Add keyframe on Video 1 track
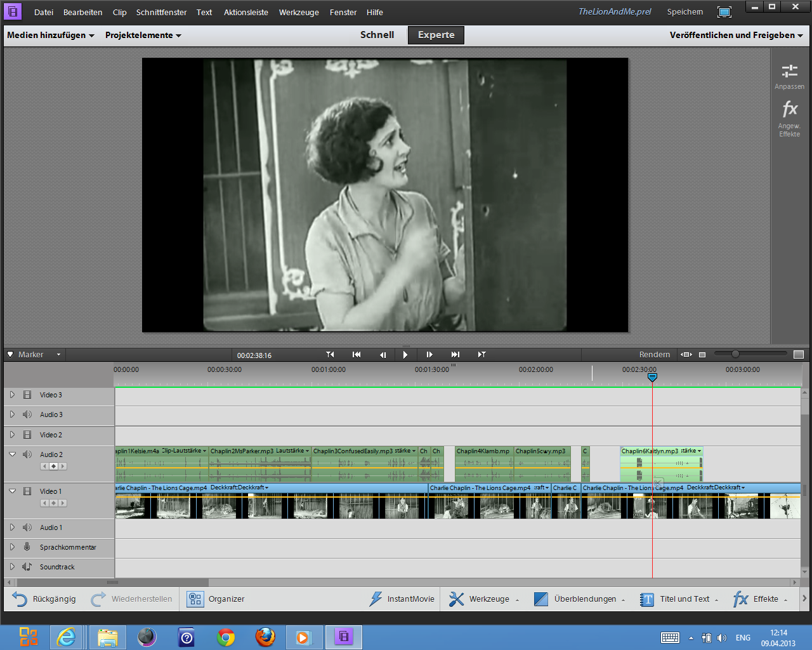 tap(54, 503)
